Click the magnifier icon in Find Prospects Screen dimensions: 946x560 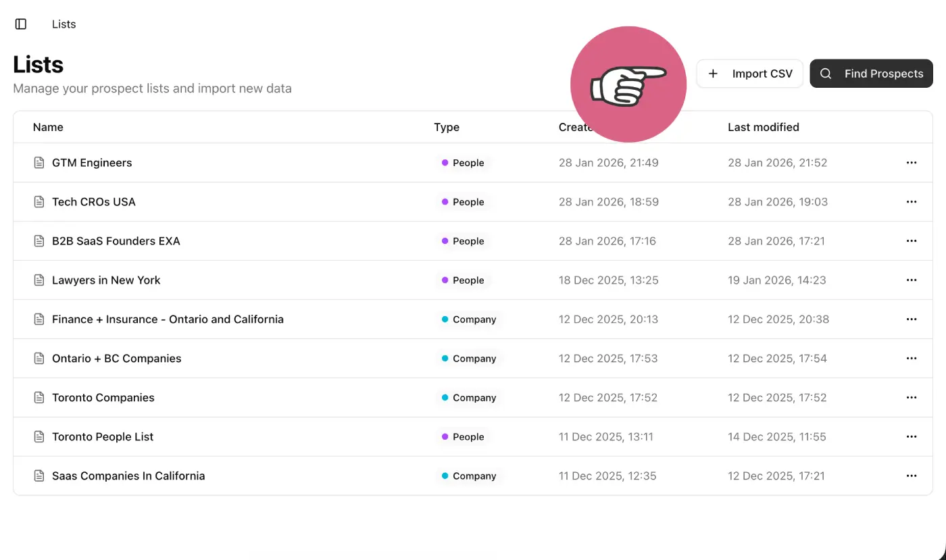[x=826, y=74]
